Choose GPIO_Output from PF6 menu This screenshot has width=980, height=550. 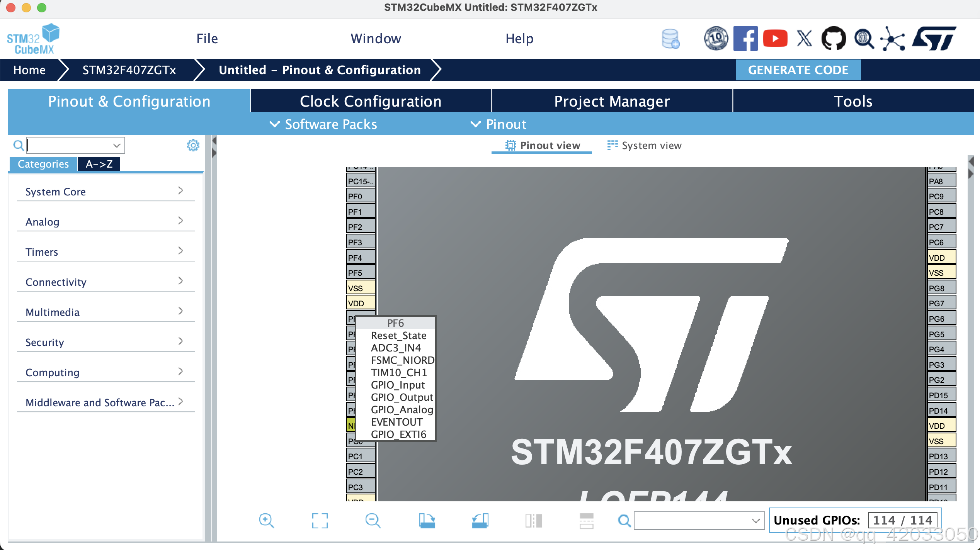[x=402, y=397]
